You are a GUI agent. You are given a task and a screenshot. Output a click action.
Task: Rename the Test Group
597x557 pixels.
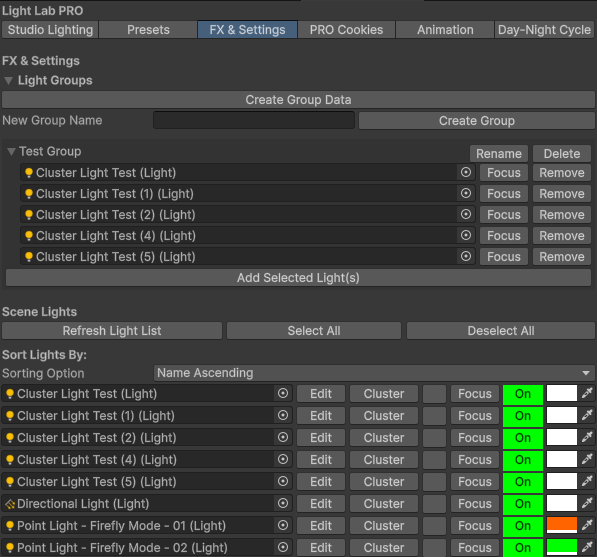click(x=499, y=154)
